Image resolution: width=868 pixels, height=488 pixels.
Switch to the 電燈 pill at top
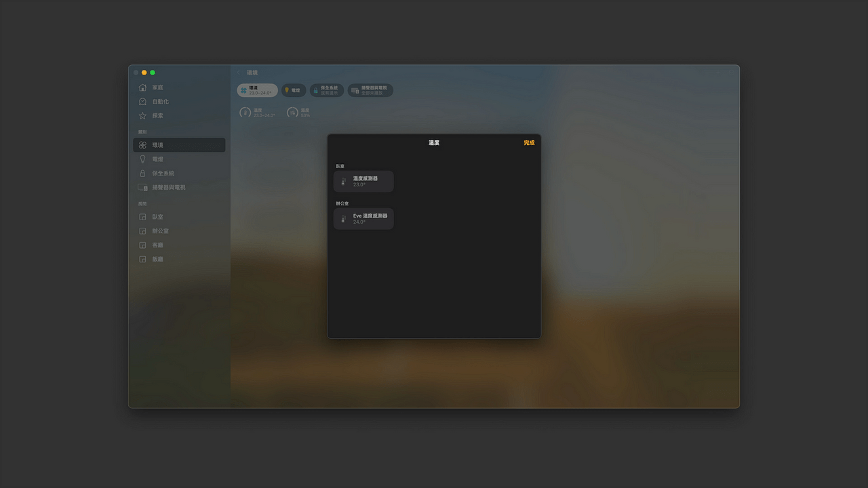(294, 90)
